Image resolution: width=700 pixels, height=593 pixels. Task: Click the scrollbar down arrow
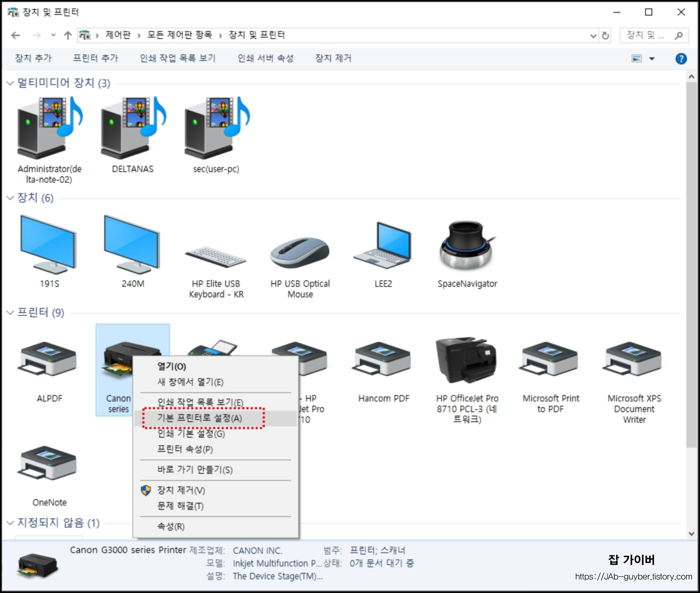tap(691, 534)
